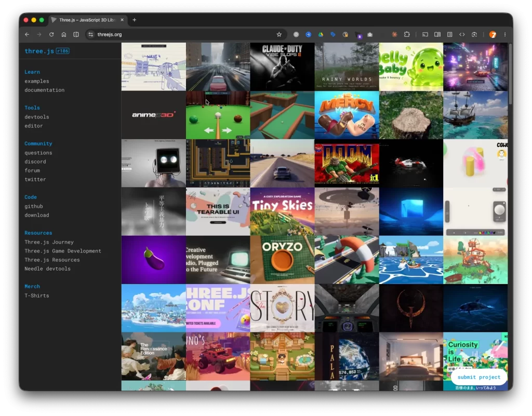Open the tree stump thumbnail
This screenshot has width=532, height=416.
(411, 115)
